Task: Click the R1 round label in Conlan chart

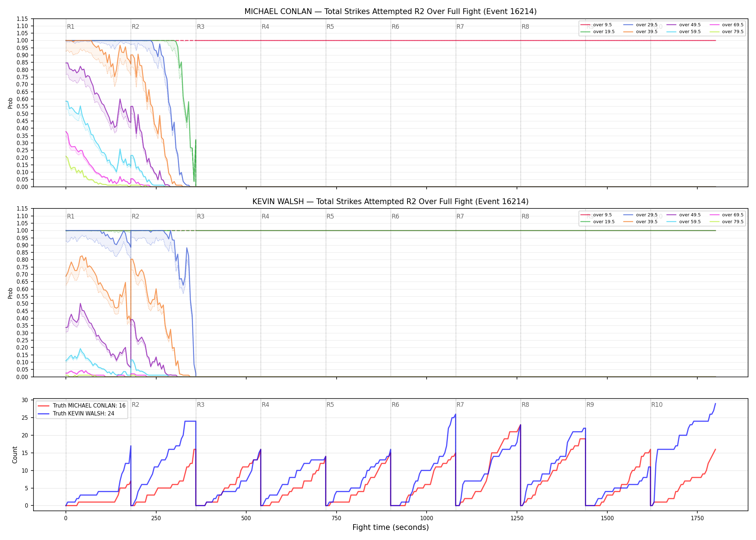Action: point(71,27)
